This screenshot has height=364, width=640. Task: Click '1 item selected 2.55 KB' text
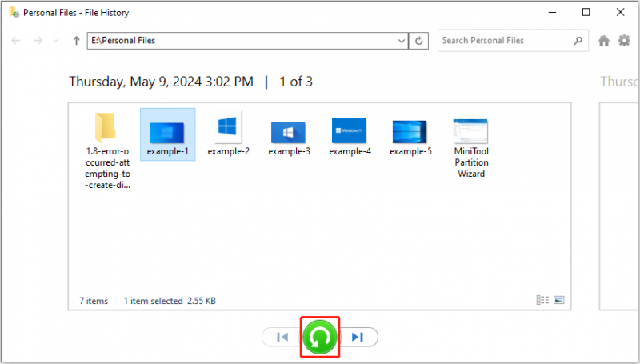[170, 301]
